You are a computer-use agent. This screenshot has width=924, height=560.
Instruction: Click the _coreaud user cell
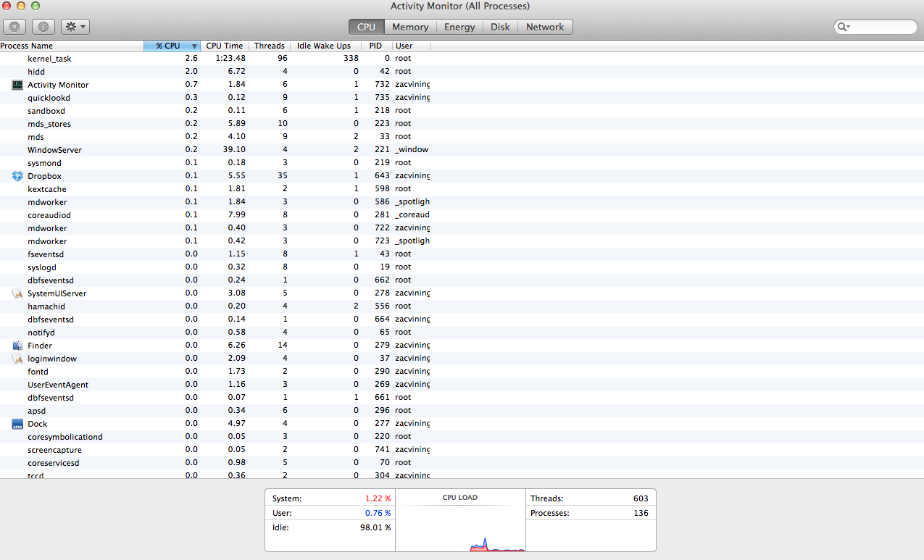click(412, 215)
